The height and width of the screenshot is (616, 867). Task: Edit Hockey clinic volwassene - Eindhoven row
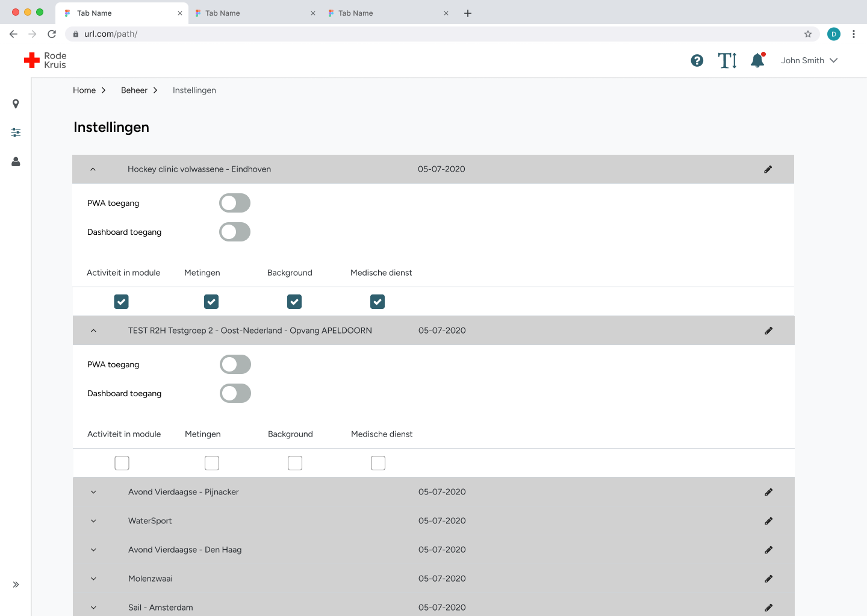tap(768, 169)
